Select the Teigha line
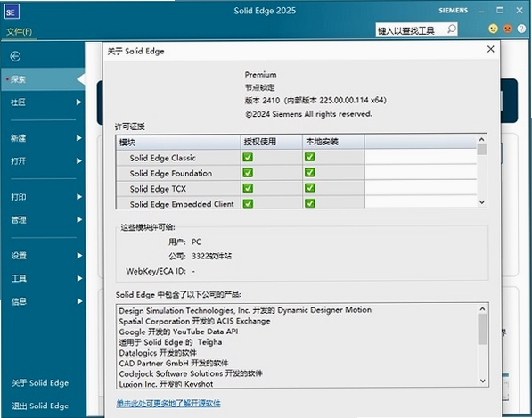532x418 pixels. coord(170,342)
